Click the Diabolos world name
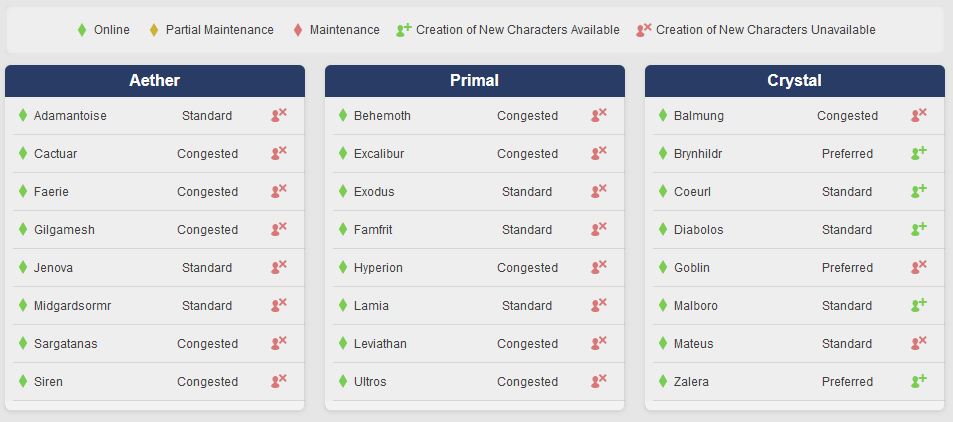Screen dimensions: 953x422 (698, 230)
